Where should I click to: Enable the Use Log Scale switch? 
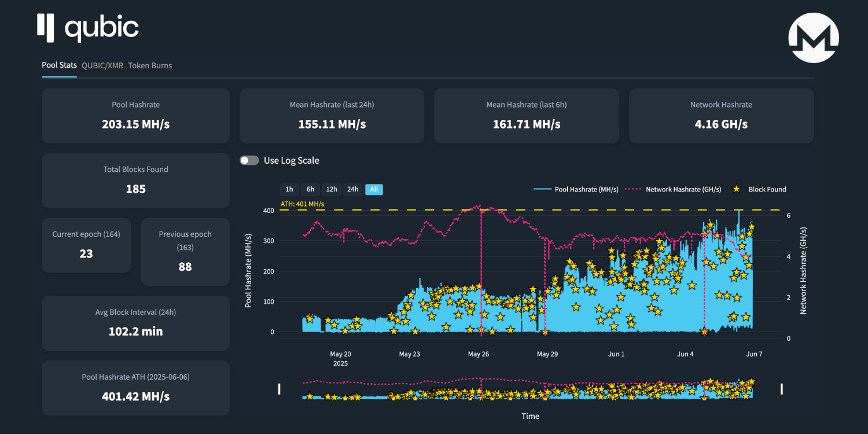pos(249,160)
